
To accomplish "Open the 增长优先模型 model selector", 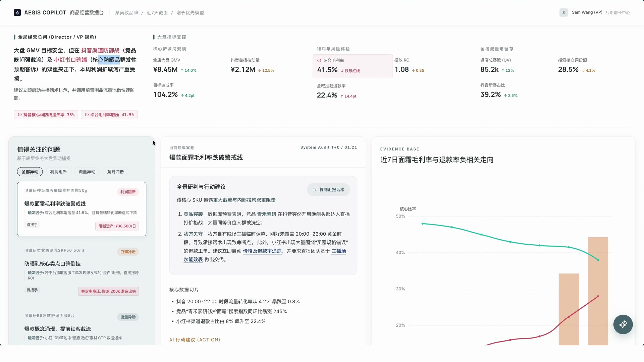I will (x=190, y=12).
